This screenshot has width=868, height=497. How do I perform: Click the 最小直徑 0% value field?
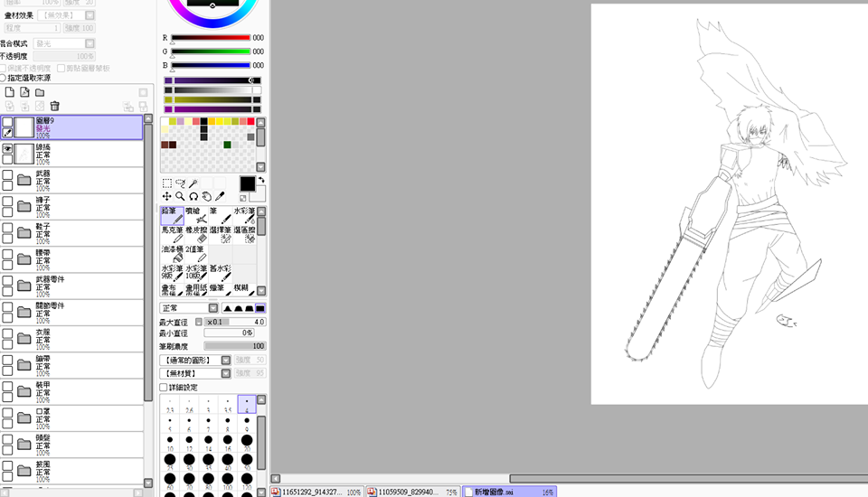[229, 333]
